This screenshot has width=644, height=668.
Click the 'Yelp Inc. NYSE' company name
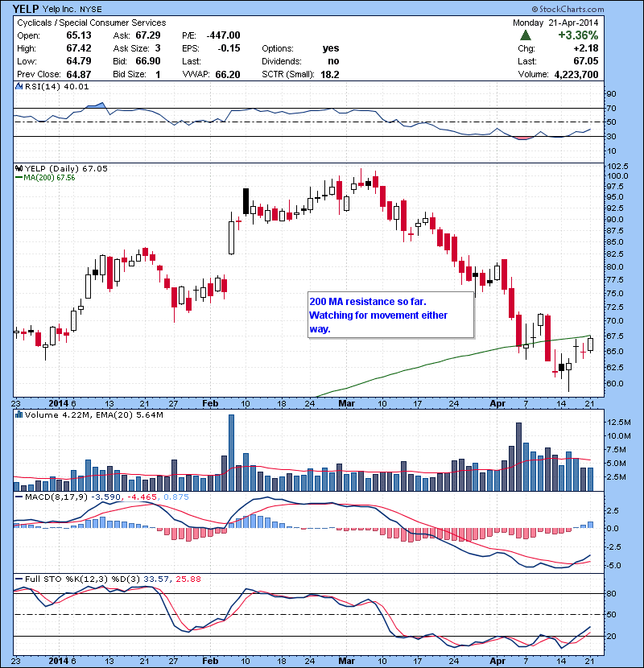coord(72,9)
